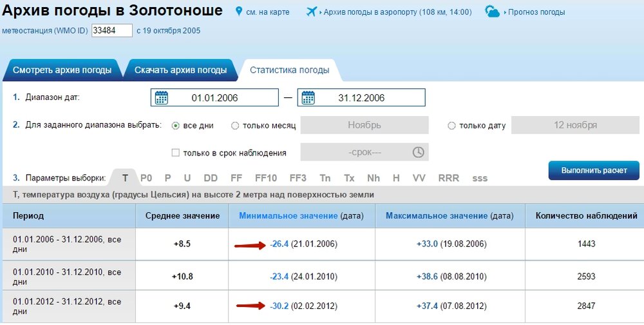Click the average value +9.4

(x=182, y=306)
